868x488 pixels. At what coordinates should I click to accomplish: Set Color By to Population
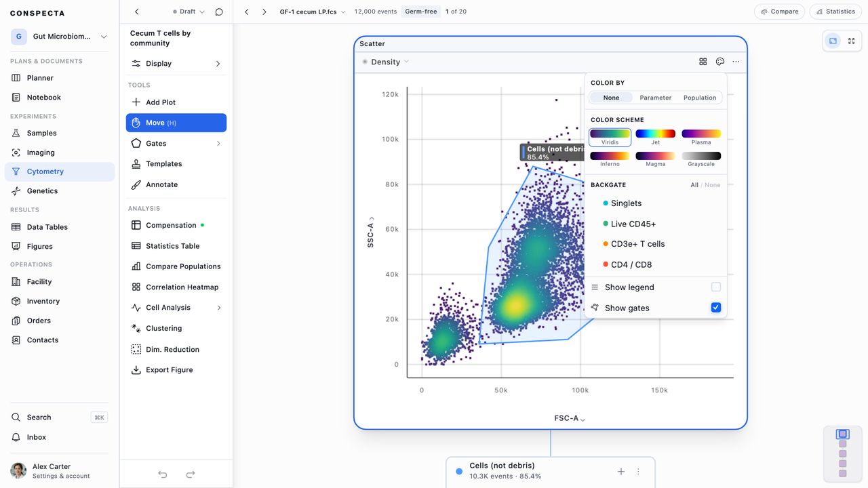[700, 98]
